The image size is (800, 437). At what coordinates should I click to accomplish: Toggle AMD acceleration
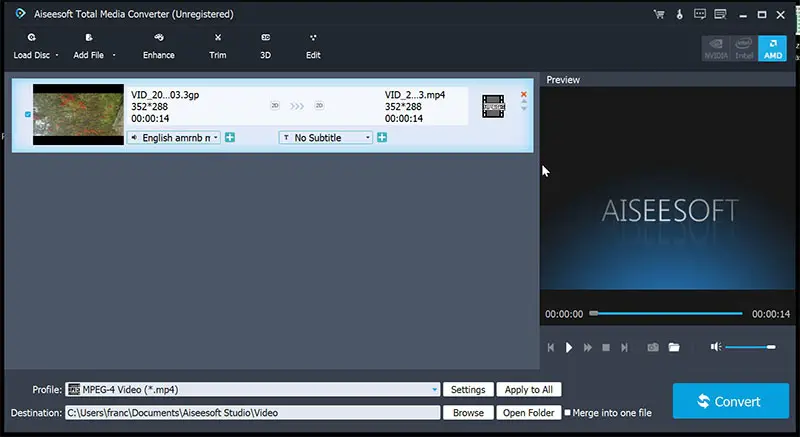(772, 49)
